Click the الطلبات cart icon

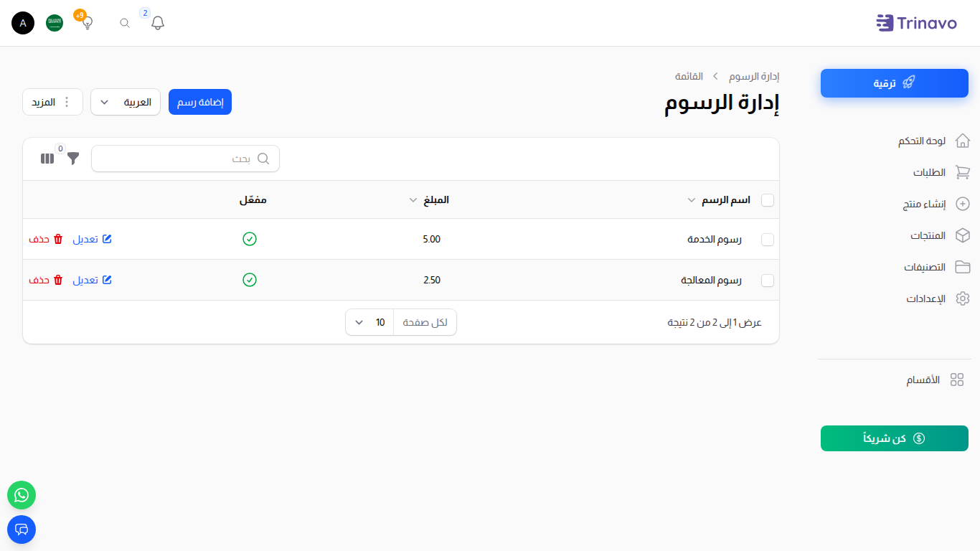tap(963, 172)
